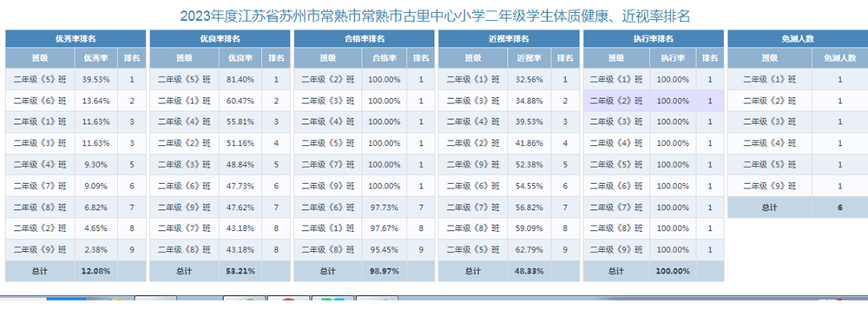Click the 39.53% value in 优秀率排名
Image resolution: width=868 pixels, height=329 pixels.
click(x=95, y=79)
